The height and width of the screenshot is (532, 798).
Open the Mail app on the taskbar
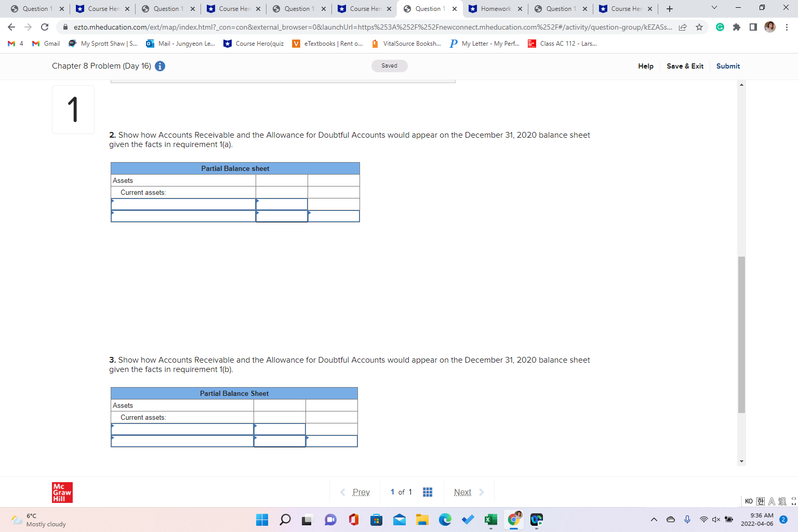click(x=400, y=520)
